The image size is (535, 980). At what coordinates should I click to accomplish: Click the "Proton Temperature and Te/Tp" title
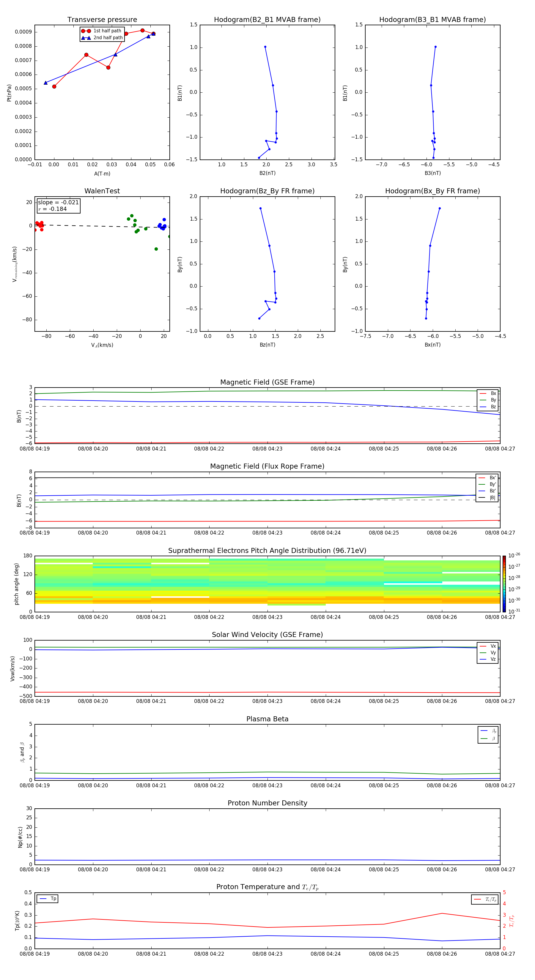click(x=267, y=887)
